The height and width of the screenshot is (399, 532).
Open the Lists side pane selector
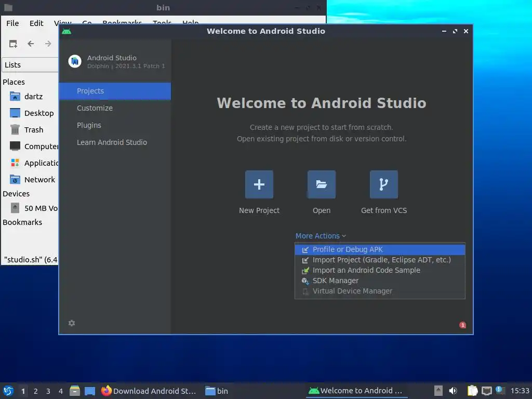click(31, 65)
